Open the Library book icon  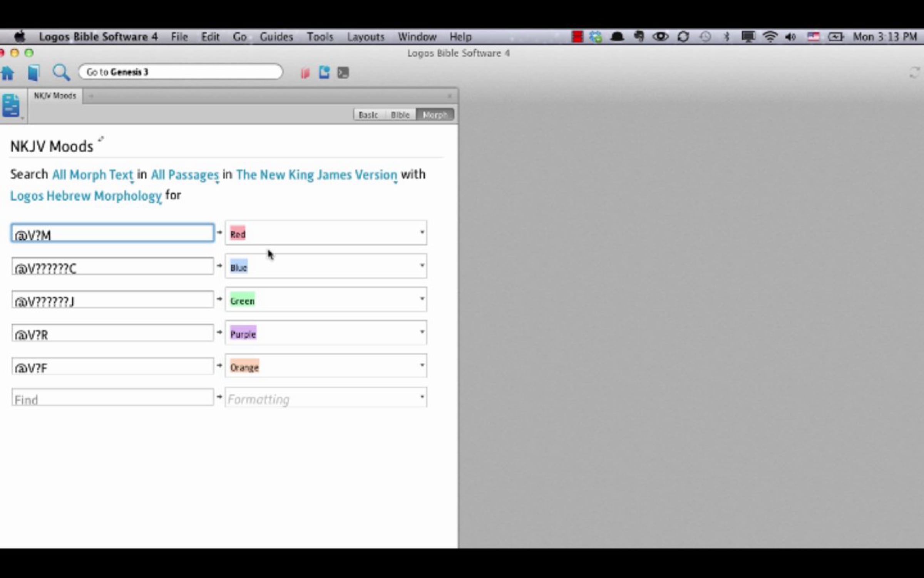click(33, 72)
